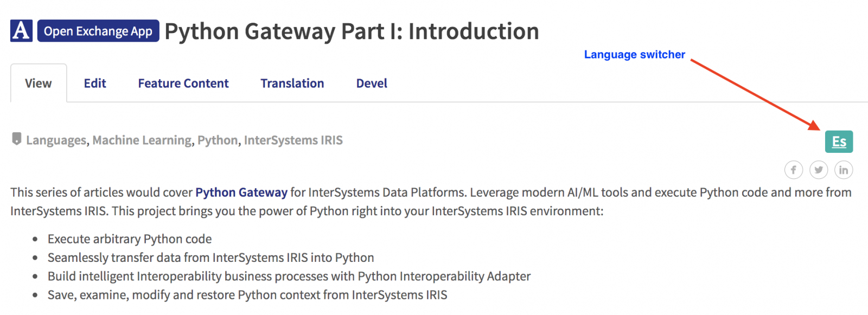The height and width of the screenshot is (315, 868).
Task: Click the bullet "Build intelligent Interoperability business processes"
Action: [289, 276]
